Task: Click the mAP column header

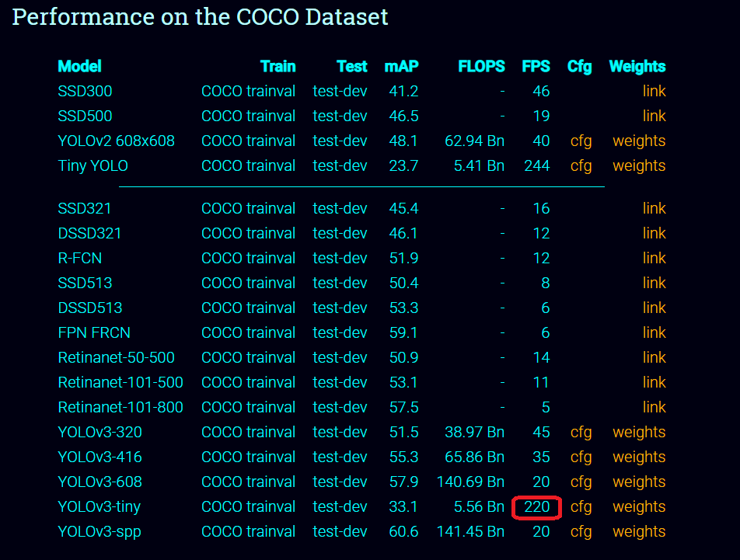Action: click(x=402, y=67)
